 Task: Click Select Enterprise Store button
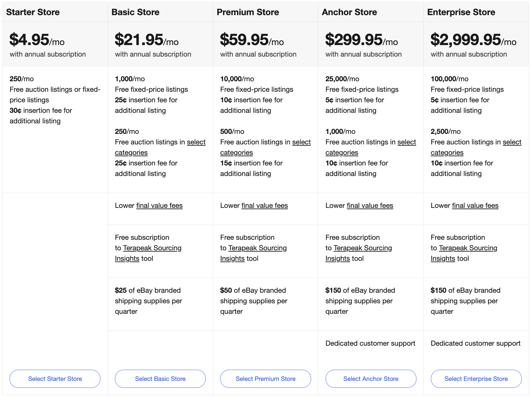coord(476,379)
